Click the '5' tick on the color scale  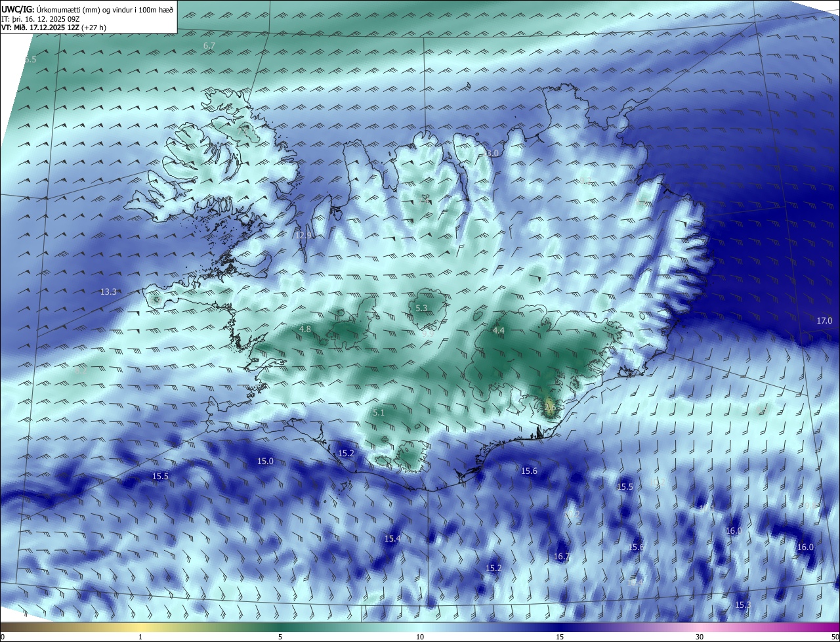pyautogui.click(x=280, y=637)
